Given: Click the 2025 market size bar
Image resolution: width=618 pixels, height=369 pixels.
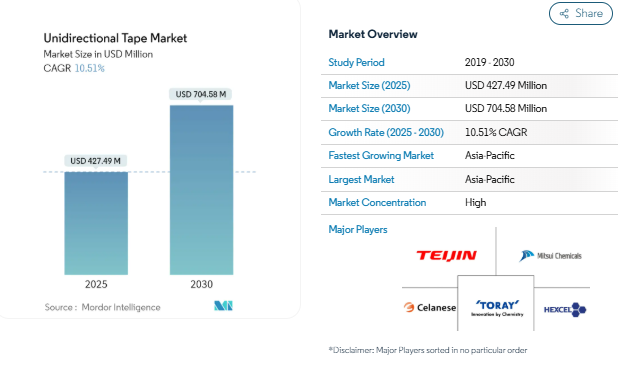Looking at the screenshot, I should (96, 223).
